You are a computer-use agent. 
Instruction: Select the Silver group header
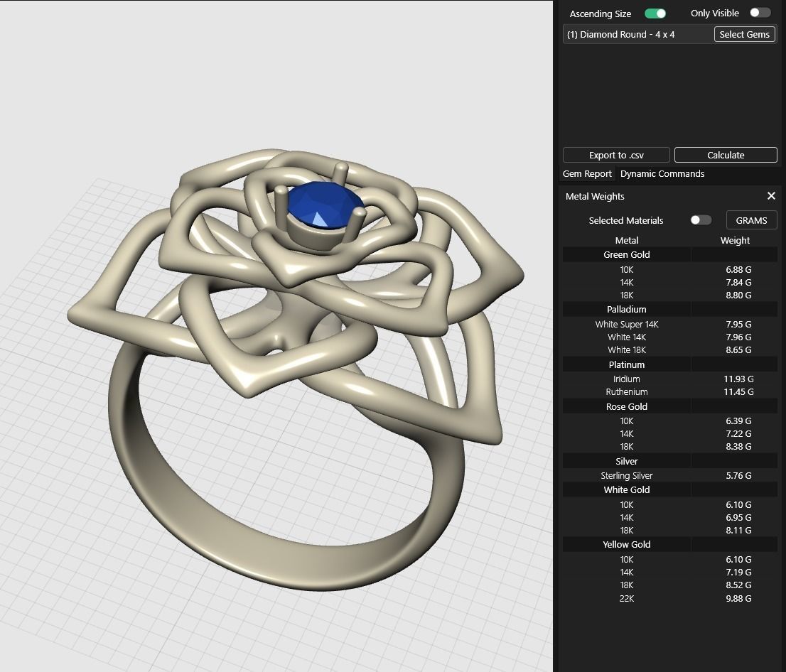click(x=627, y=461)
